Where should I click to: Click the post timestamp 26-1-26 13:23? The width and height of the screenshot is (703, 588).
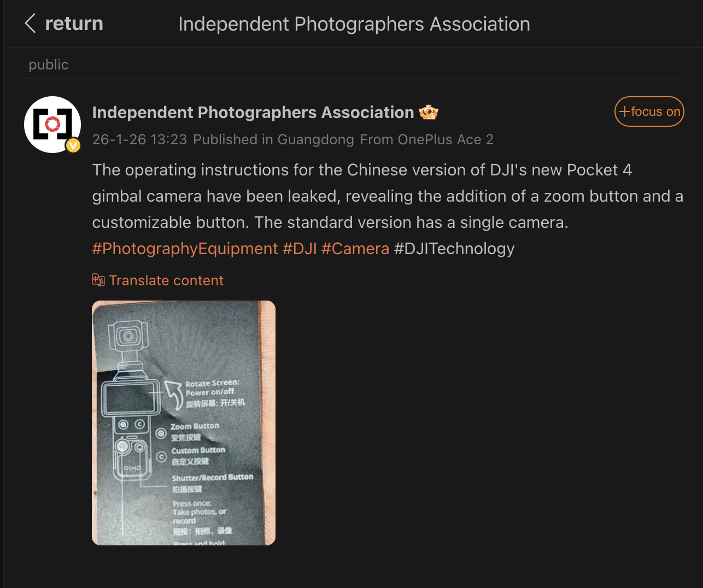[139, 139]
